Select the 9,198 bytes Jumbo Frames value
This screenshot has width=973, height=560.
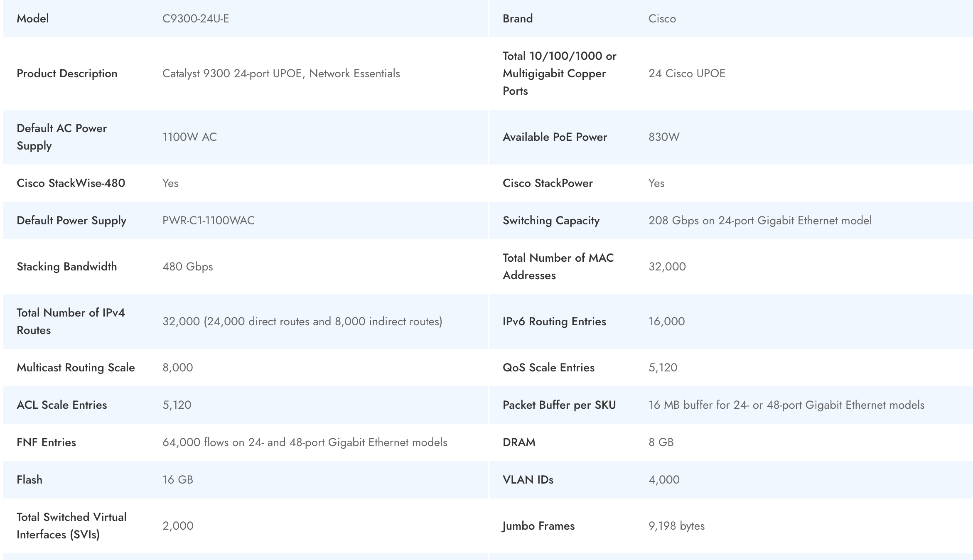(676, 526)
